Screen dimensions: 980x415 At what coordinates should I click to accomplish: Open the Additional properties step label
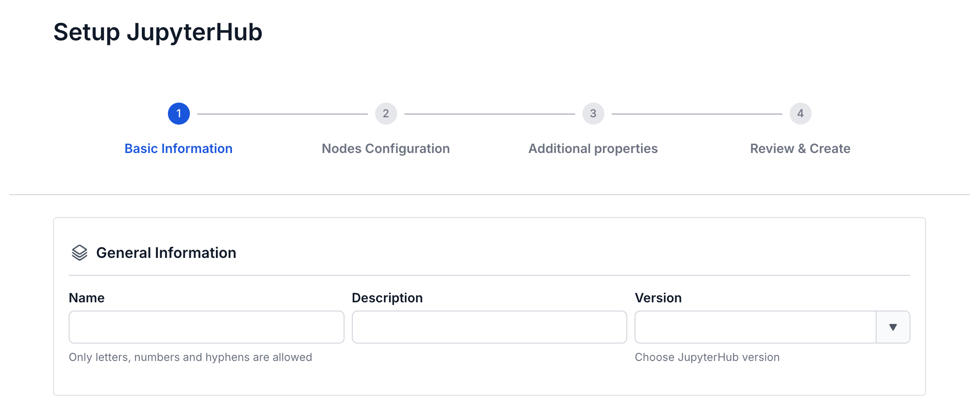pyautogui.click(x=593, y=148)
